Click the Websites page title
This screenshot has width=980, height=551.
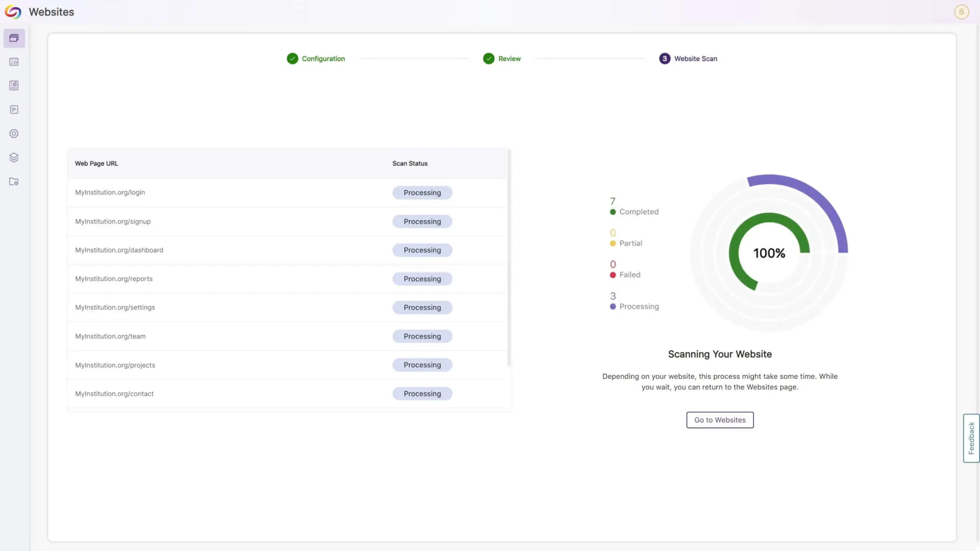tap(51, 12)
